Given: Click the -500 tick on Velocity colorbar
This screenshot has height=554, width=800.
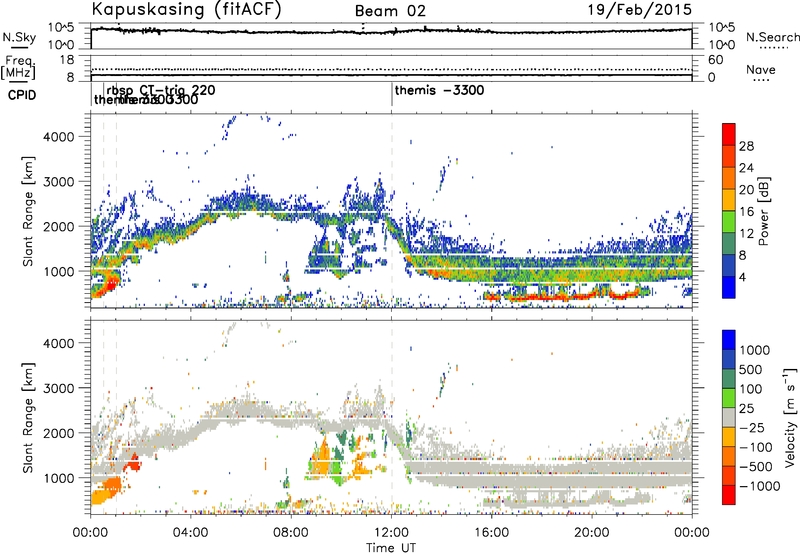Looking at the screenshot, I should click(755, 466).
